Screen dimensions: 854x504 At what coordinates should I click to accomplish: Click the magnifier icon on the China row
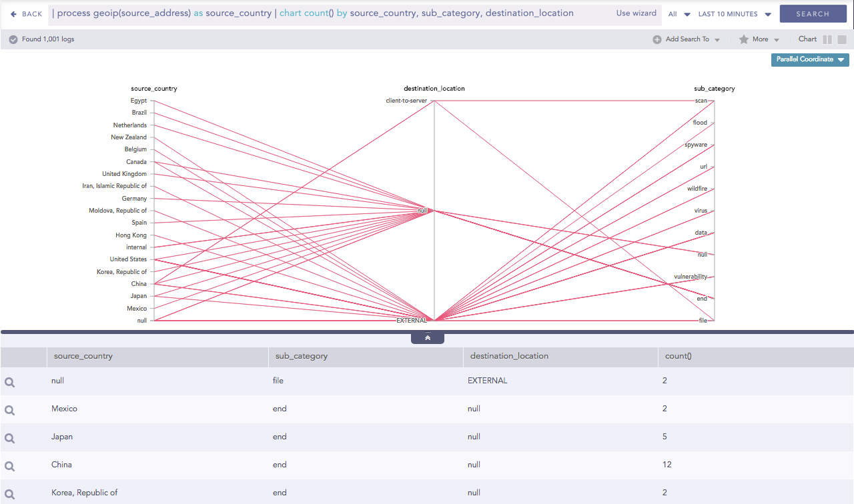coord(10,465)
